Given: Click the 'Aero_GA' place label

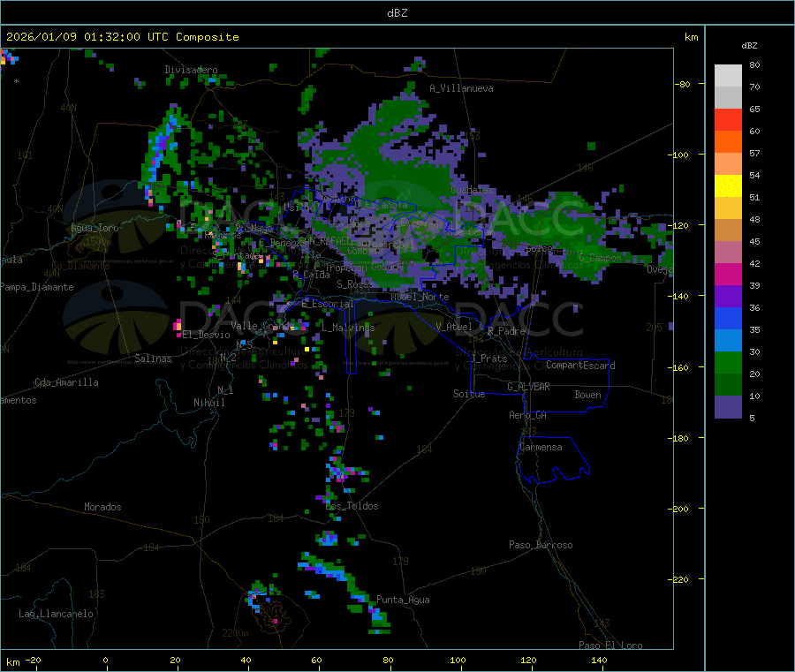Looking at the screenshot, I should 527,415.
